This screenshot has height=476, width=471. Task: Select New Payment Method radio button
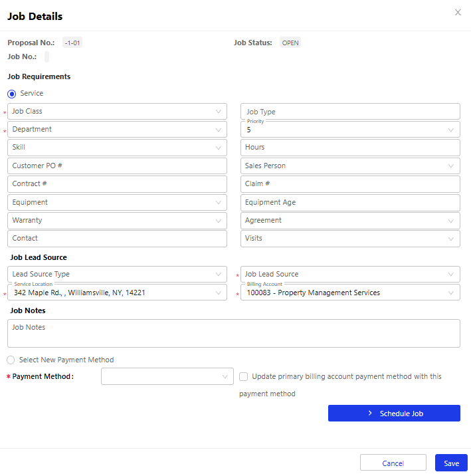pyautogui.click(x=11, y=360)
